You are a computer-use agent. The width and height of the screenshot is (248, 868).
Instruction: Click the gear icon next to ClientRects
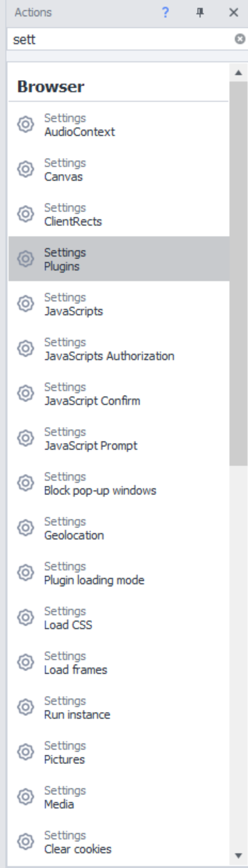[x=26, y=214]
